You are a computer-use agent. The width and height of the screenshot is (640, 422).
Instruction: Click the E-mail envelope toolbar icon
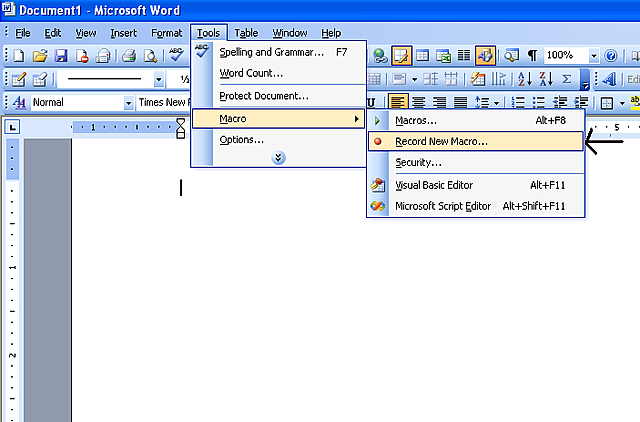click(102, 56)
